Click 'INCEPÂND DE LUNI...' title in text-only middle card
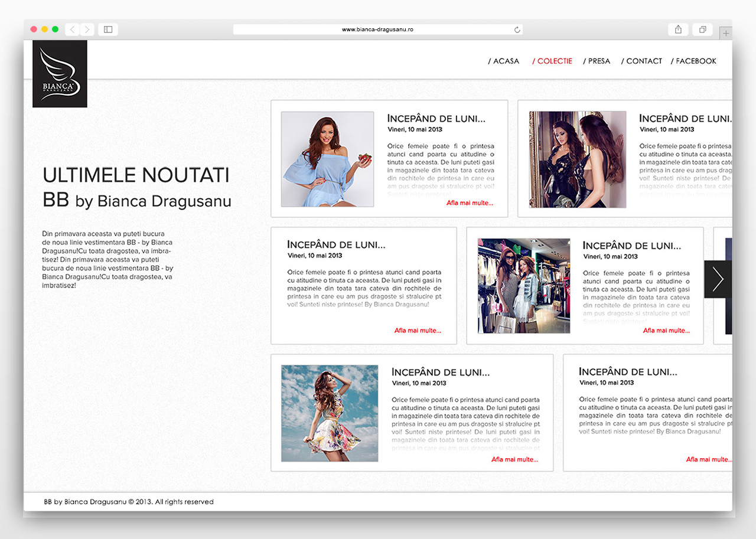 336,244
